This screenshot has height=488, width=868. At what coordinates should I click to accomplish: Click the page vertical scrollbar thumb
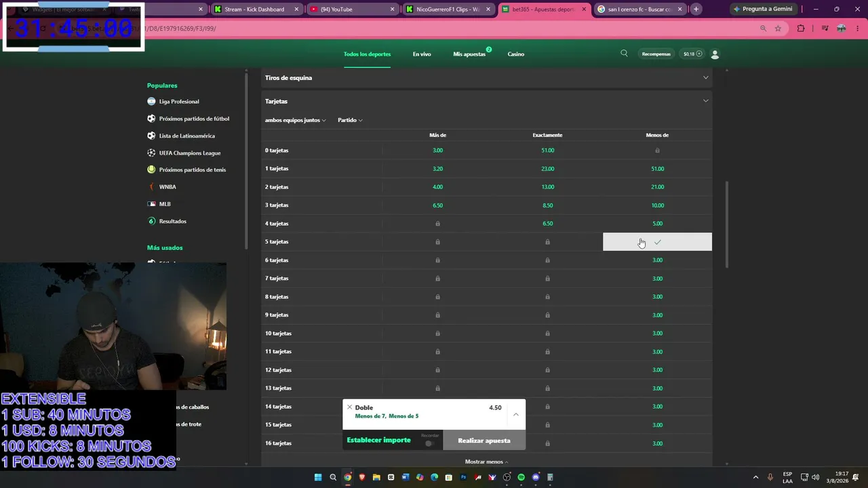click(x=727, y=224)
